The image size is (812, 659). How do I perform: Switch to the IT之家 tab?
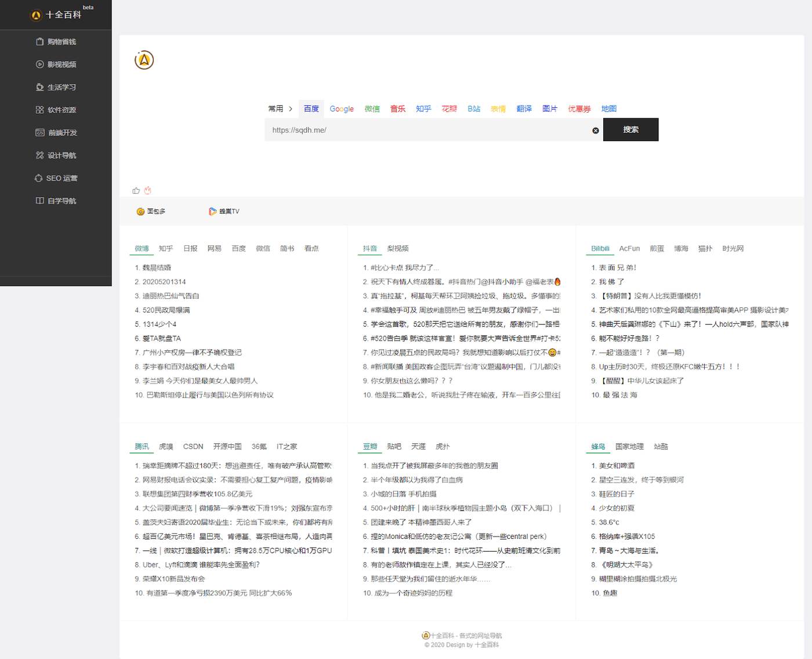click(287, 447)
